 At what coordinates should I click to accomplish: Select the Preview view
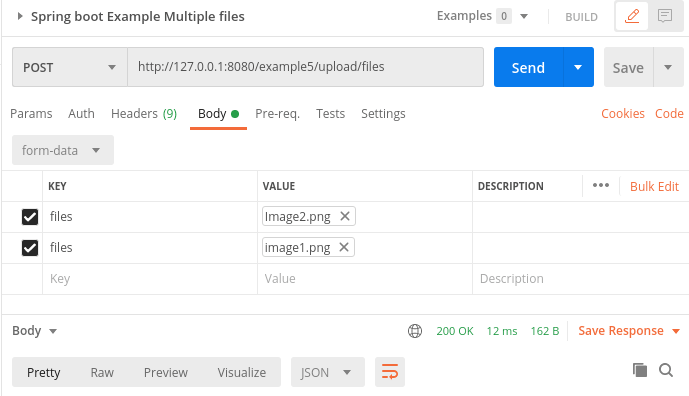[166, 373]
